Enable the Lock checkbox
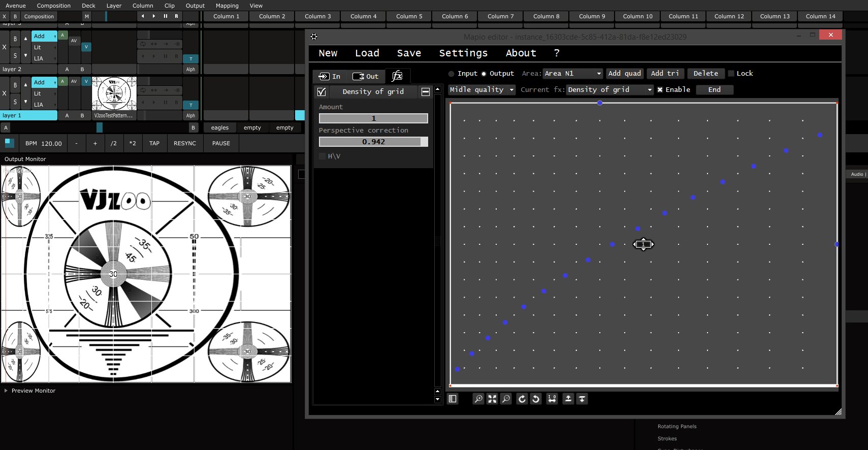 click(x=731, y=74)
